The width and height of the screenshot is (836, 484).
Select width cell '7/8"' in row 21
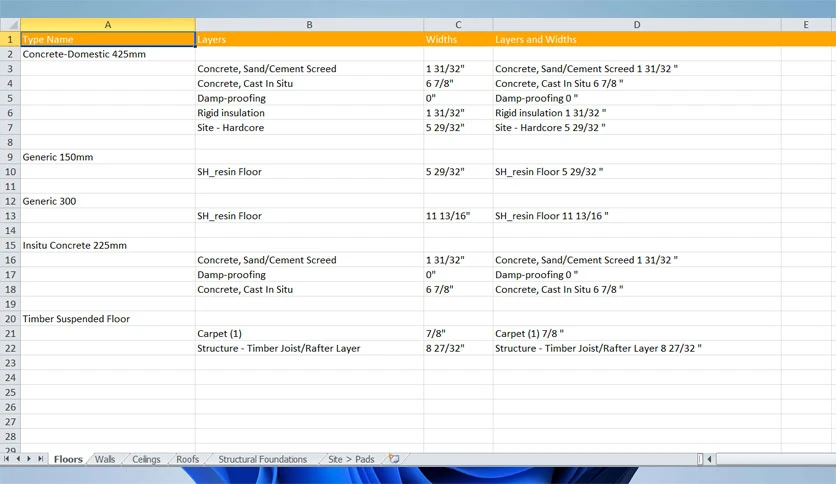[458, 334]
